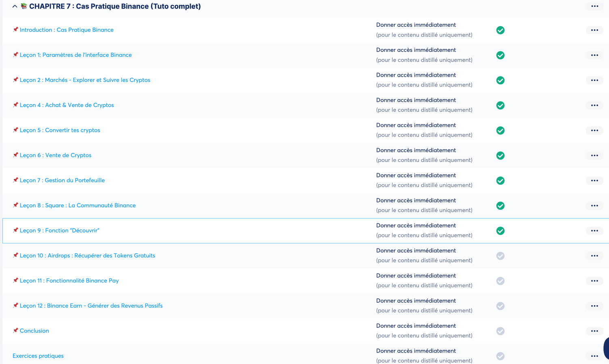
Task: Click the CHAPITRE 7 : Cas Pratique Binance title
Action: [115, 6]
